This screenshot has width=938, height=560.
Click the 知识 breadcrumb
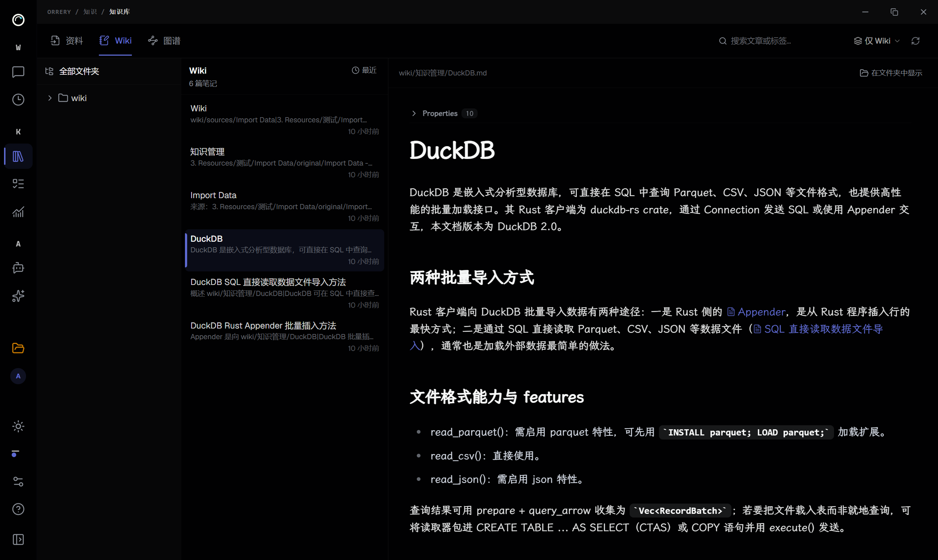pos(90,12)
